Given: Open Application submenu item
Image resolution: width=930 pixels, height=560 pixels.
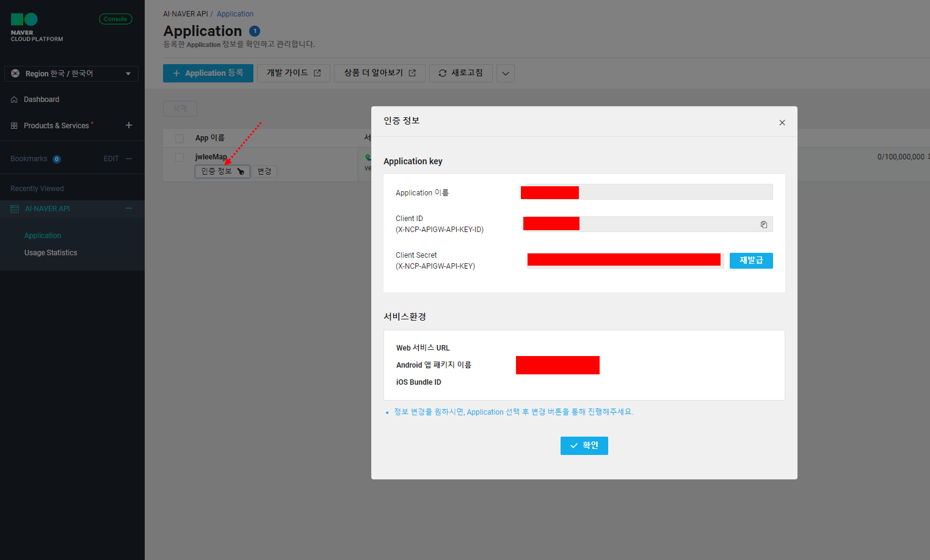Looking at the screenshot, I should [x=43, y=236].
